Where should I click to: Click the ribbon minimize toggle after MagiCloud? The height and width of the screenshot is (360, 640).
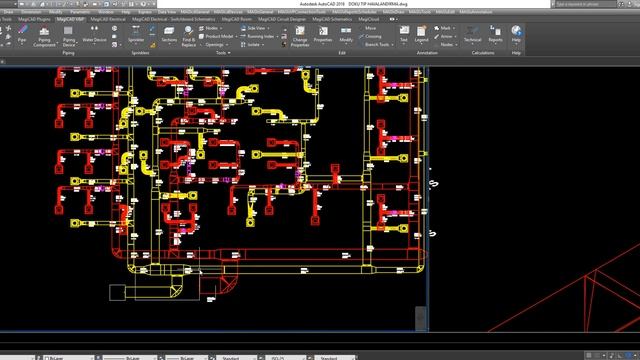point(392,19)
